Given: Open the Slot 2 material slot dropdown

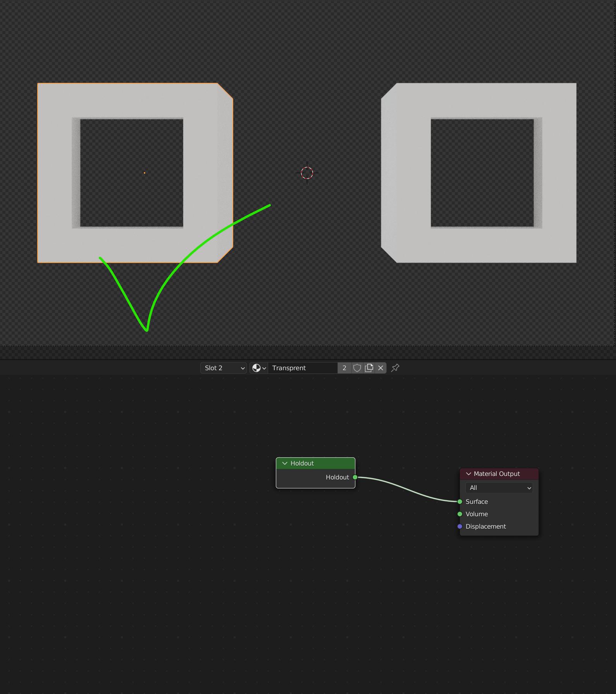Looking at the screenshot, I should click(223, 368).
